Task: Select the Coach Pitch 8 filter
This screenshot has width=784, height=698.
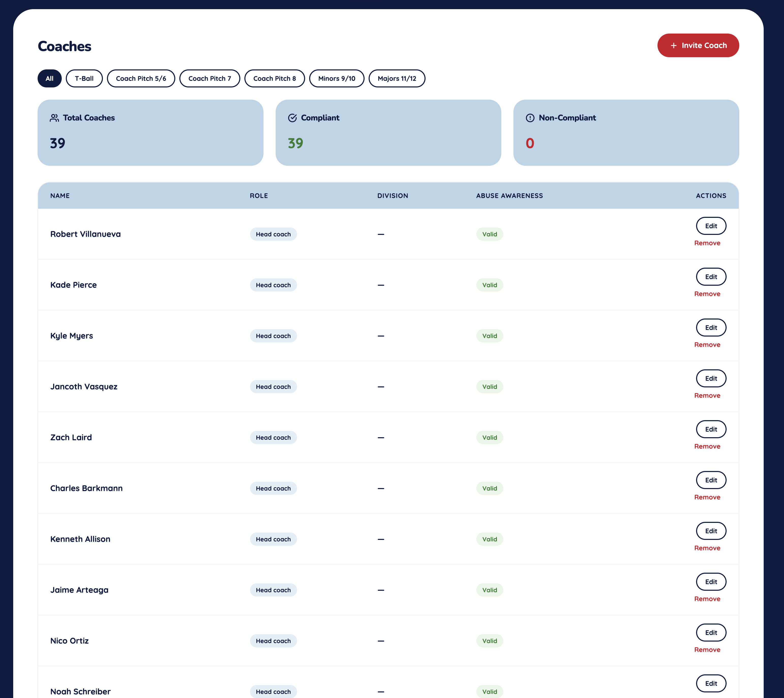Action: [x=274, y=78]
